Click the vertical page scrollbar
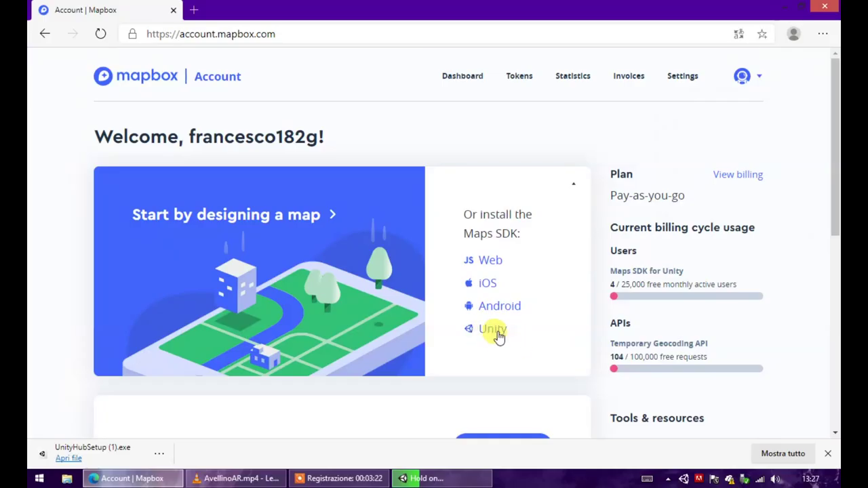Image resolution: width=868 pixels, height=488 pixels. coord(835,146)
